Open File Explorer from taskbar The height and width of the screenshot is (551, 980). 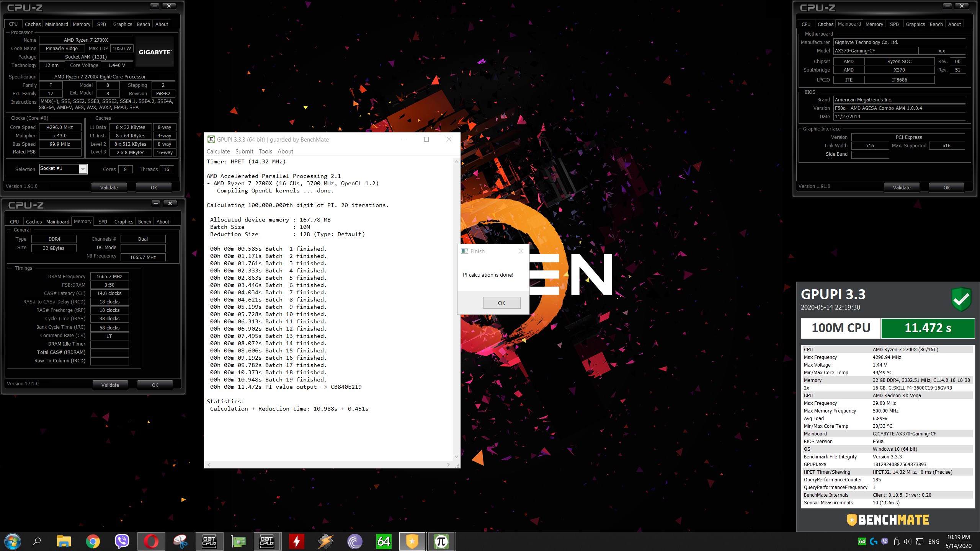coord(64,541)
